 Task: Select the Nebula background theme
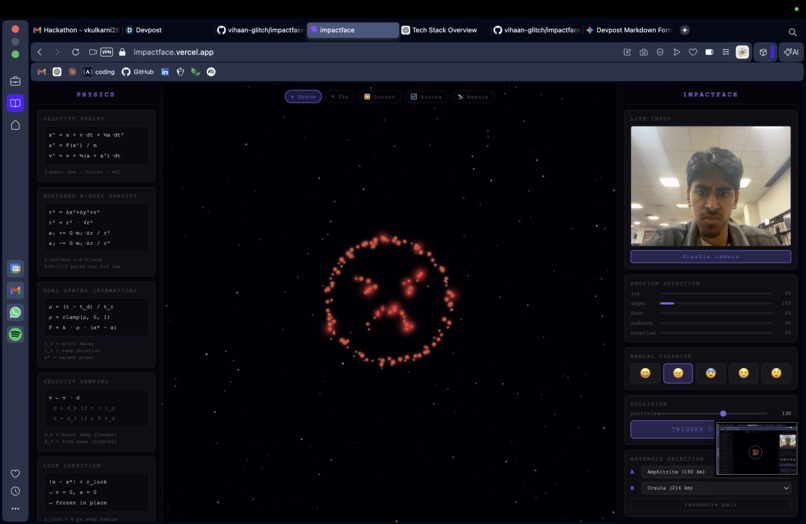coord(473,97)
